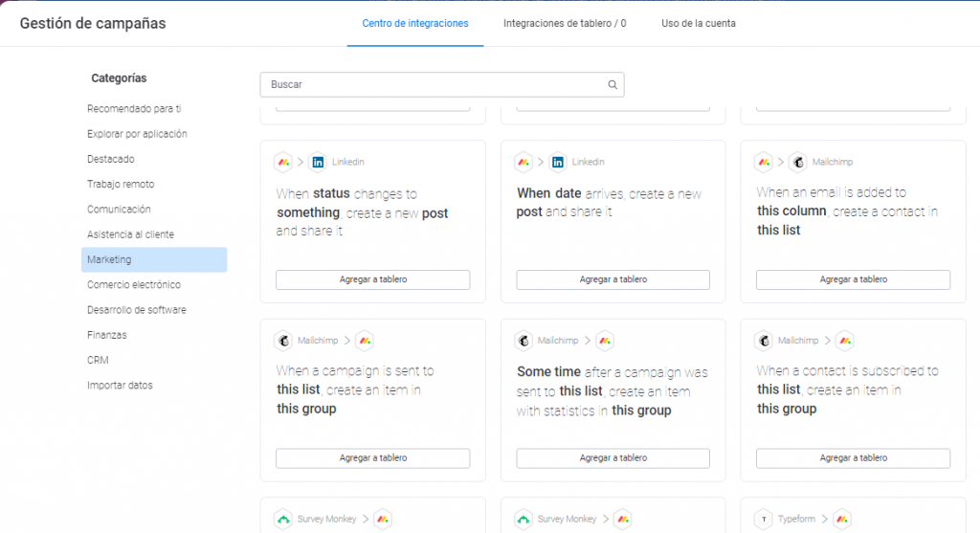The width and height of the screenshot is (980, 533).
Task: Click monday icon on status changes card
Action: [283, 162]
